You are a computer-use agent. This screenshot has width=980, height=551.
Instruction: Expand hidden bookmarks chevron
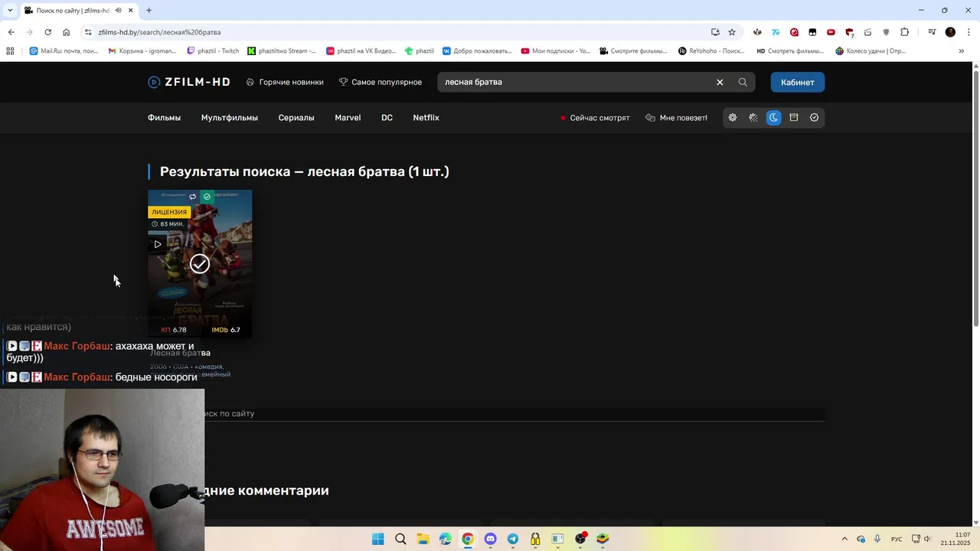pos(962,51)
